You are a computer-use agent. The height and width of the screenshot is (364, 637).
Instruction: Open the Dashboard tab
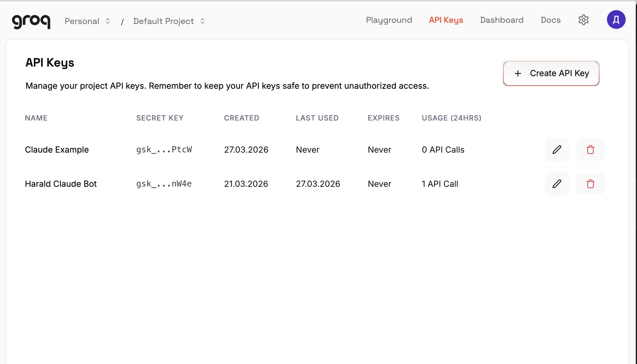[x=501, y=20]
